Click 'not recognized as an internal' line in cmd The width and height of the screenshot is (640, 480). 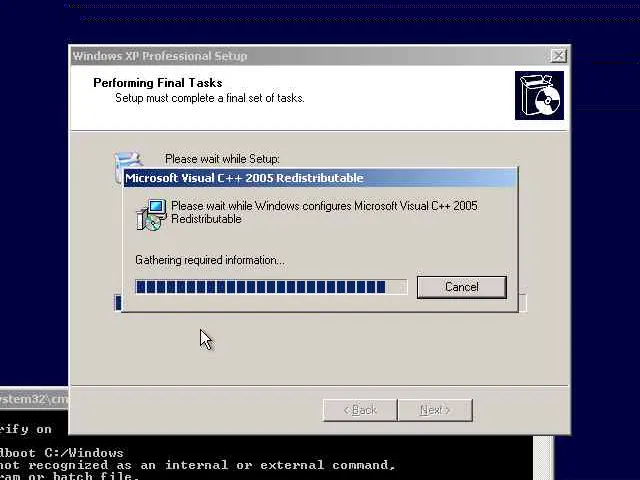pyautogui.click(x=198, y=465)
